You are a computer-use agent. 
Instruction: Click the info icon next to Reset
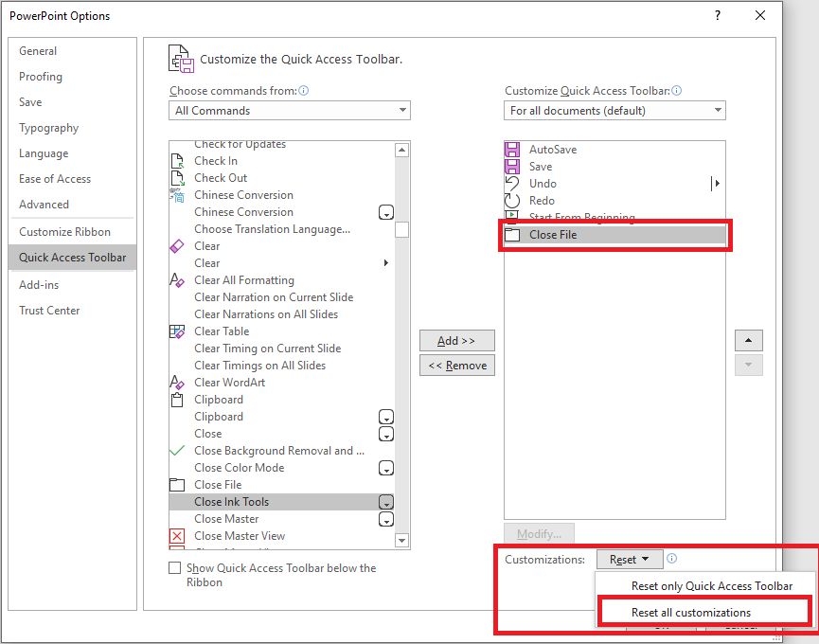tap(672, 559)
